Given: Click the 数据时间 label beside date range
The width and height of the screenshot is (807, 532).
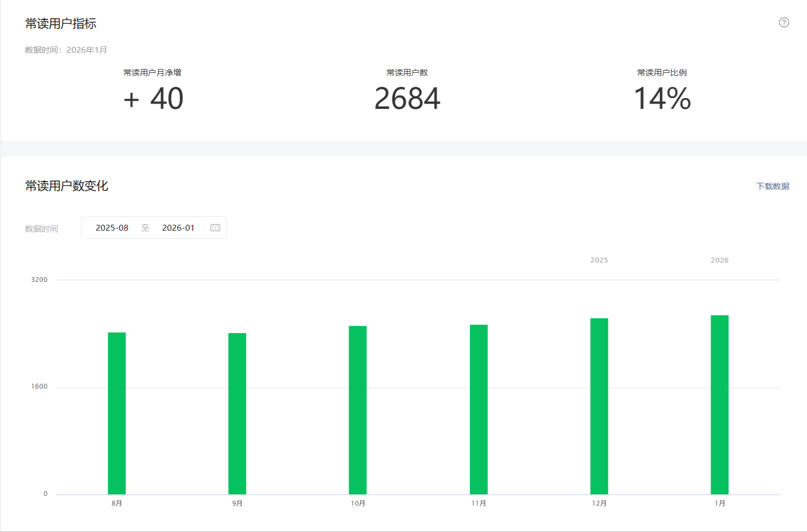Looking at the screenshot, I should tap(42, 229).
